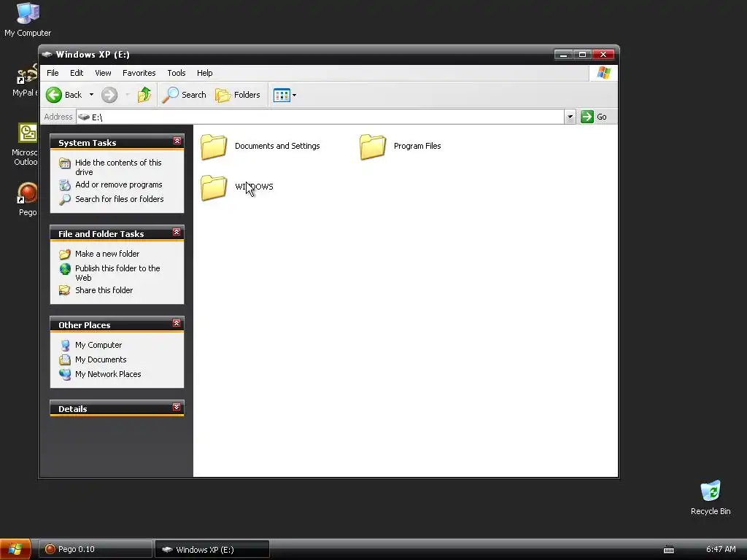Click the My Computer icon in Other Places

click(65, 345)
